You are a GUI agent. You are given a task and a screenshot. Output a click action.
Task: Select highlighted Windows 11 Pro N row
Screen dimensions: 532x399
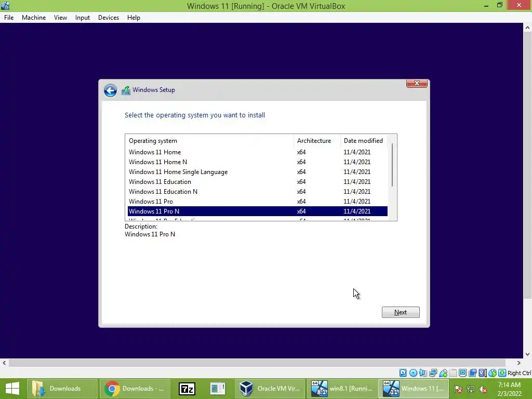pyautogui.click(x=257, y=211)
